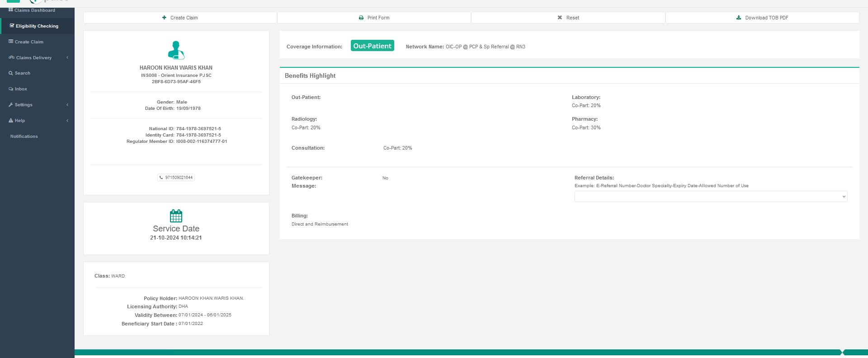Click the X icon beside Reset
Screen dimensions: 868x358
[x=560, y=18]
